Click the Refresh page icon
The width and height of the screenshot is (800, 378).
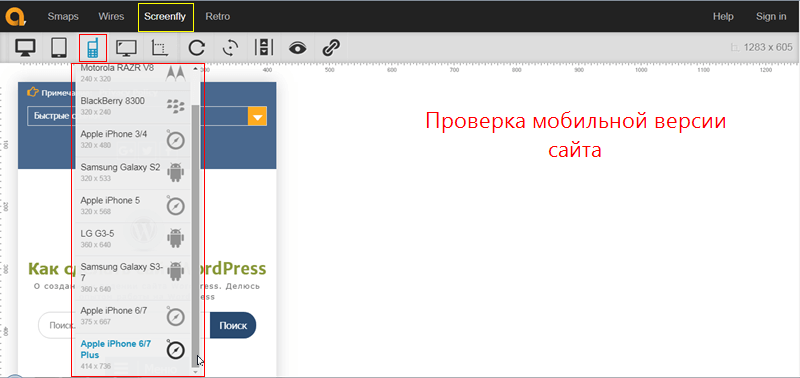[196, 48]
